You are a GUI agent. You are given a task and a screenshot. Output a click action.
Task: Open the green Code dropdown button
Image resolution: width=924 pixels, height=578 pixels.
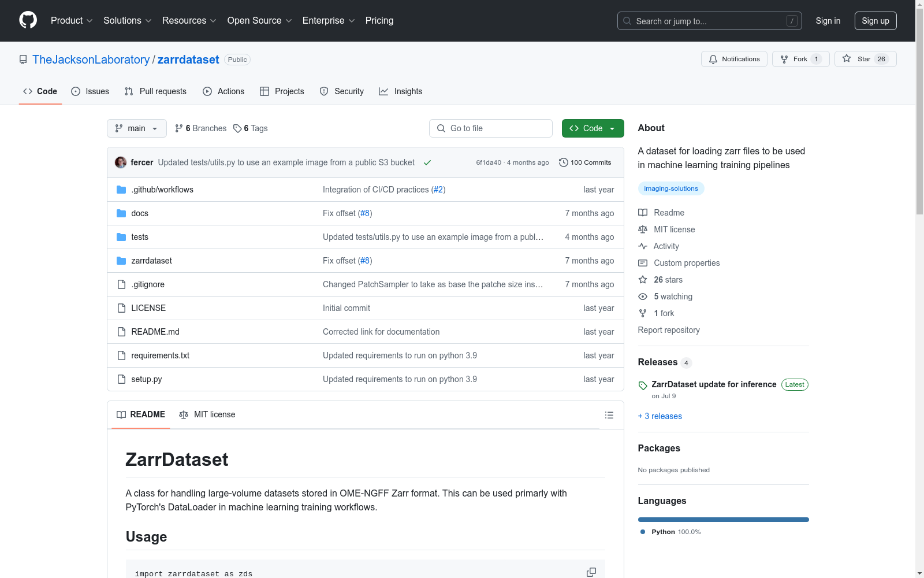click(593, 128)
